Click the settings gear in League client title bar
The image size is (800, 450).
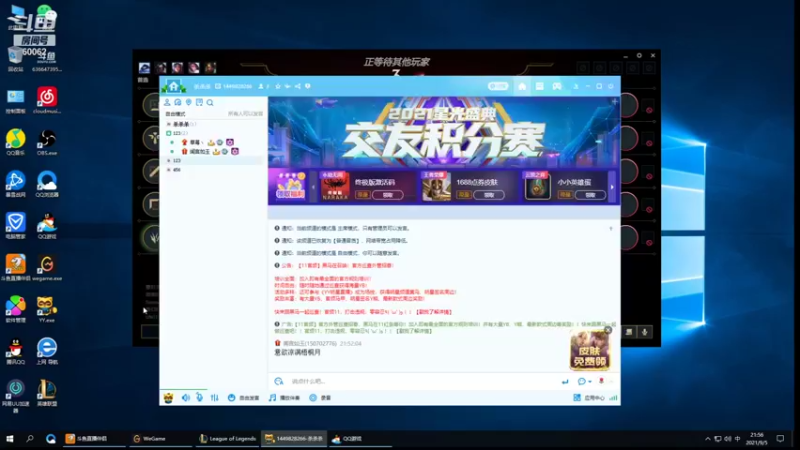pyautogui.click(x=639, y=55)
